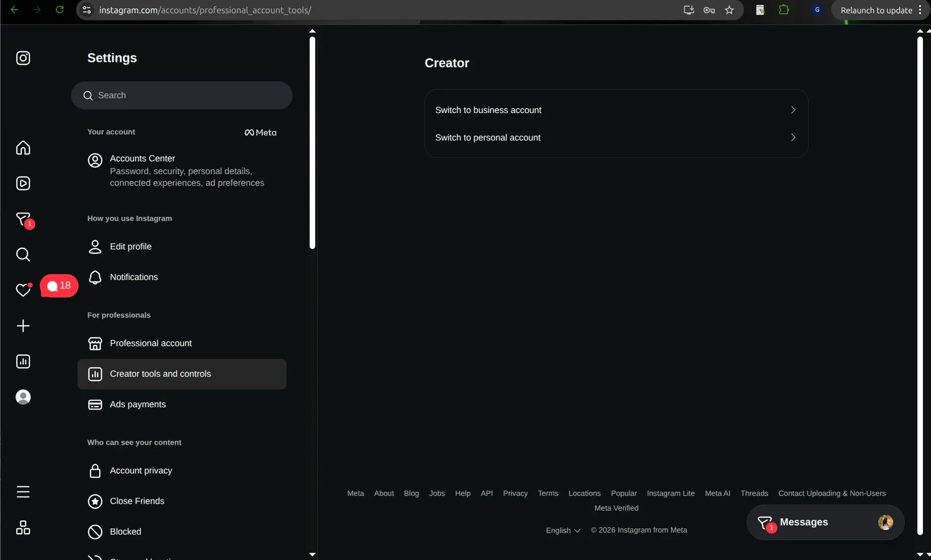
Task: Open the Meta footer link
Action: pyautogui.click(x=355, y=494)
